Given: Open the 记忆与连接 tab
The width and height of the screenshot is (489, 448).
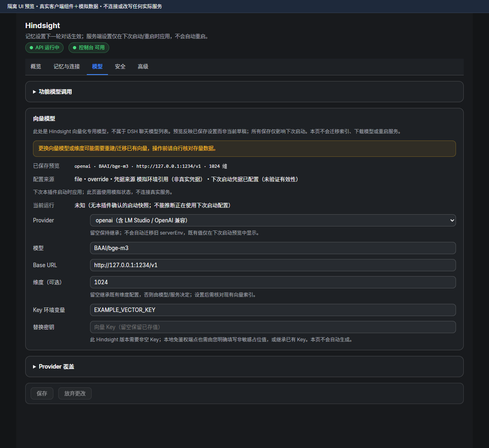Looking at the screenshot, I should point(66,66).
